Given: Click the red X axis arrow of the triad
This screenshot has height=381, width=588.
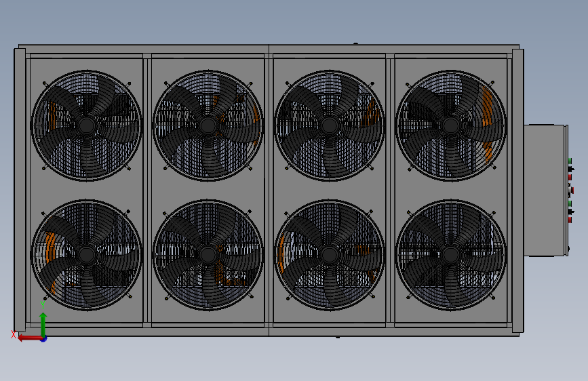Looking at the screenshot, I should (29, 338).
